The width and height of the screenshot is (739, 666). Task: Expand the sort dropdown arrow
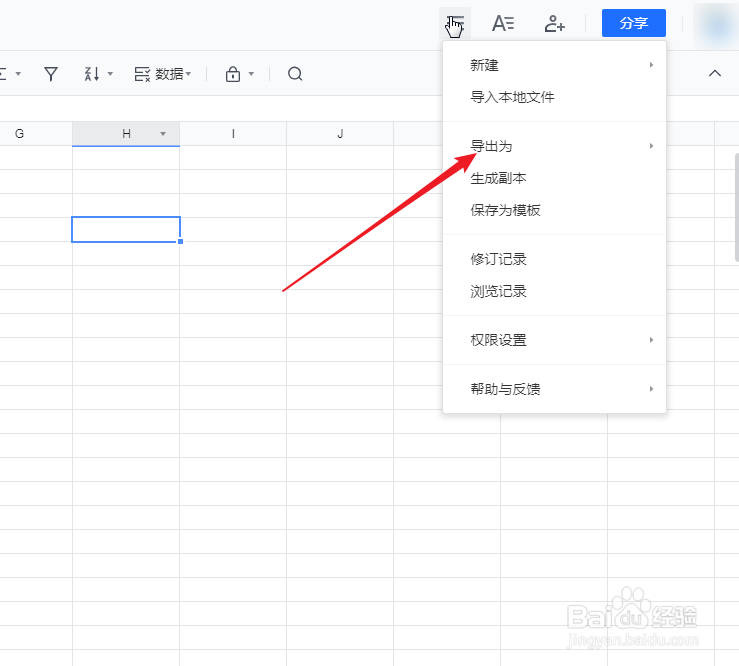pyautogui.click(x=110, y=74)
